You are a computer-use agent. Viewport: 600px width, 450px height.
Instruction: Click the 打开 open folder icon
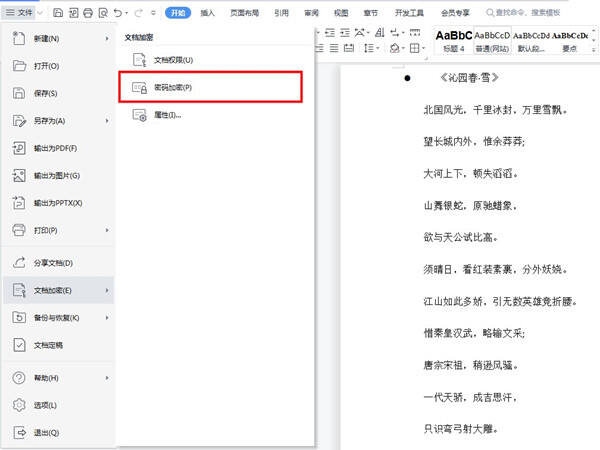[19, 66]
